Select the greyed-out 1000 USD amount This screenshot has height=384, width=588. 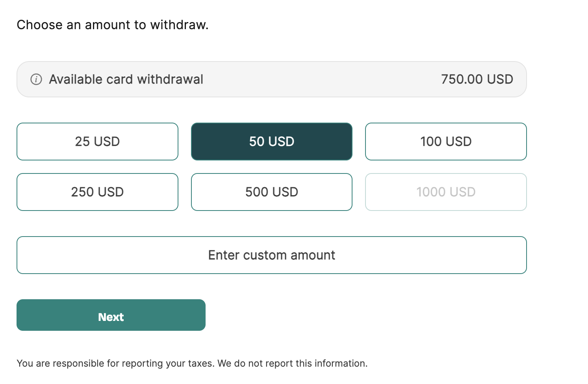coord(445,192)
